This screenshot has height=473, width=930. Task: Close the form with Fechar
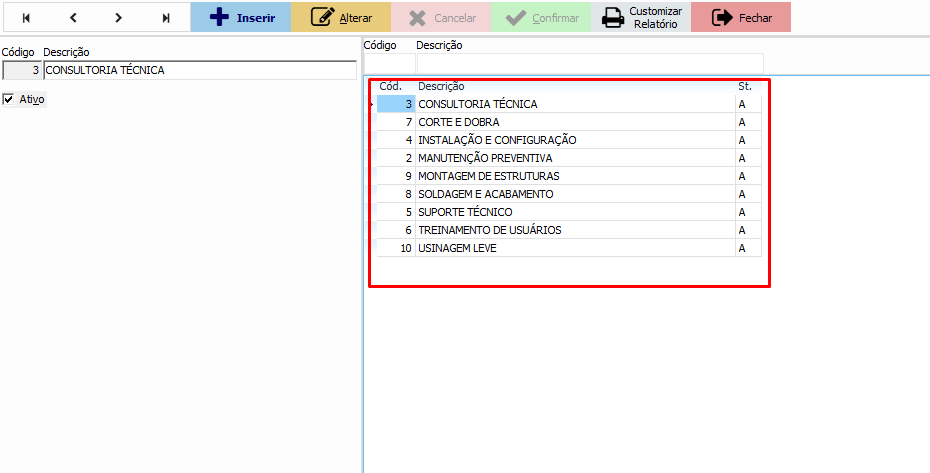(x=740, y=17)
